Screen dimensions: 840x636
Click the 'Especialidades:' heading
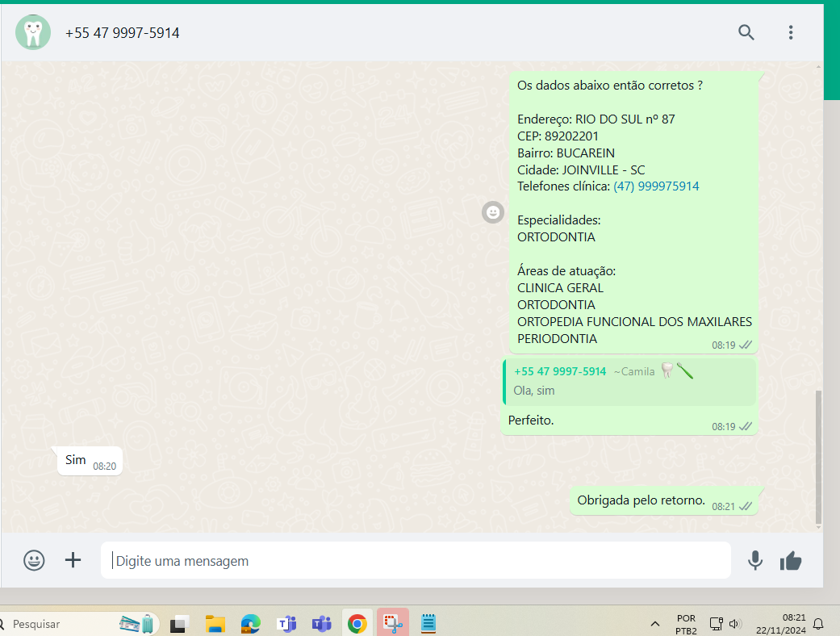point(558,220)
